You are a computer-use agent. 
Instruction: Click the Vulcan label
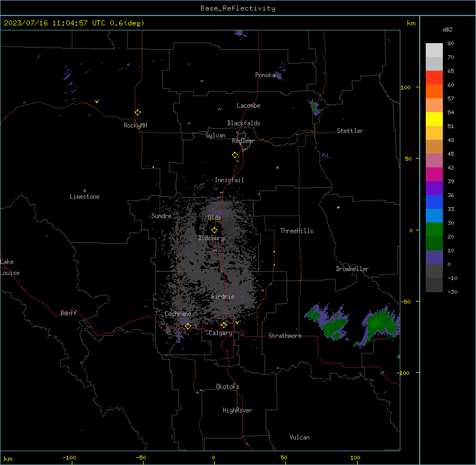[x=300, y=437]
